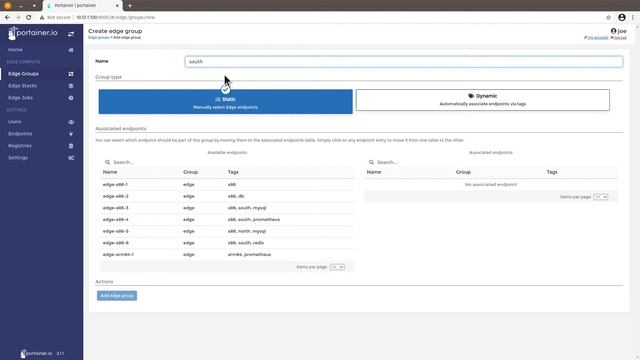Select endpoint edge-x86-2 row
The image size is (640, 360).
point(227,196)
